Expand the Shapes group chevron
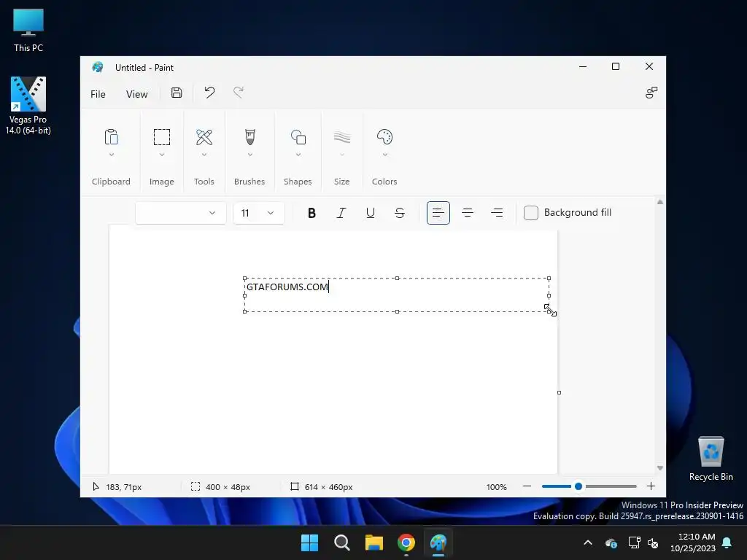 click(x=298, y=155)
